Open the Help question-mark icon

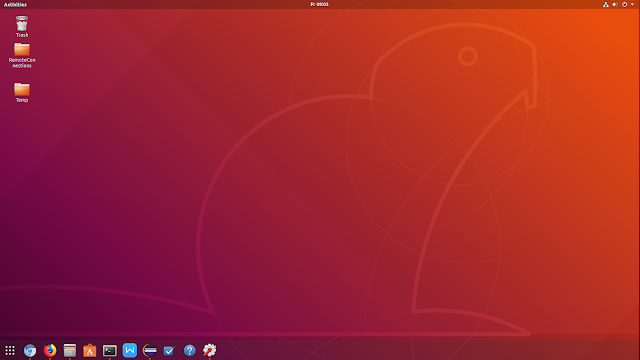(189, 350)
